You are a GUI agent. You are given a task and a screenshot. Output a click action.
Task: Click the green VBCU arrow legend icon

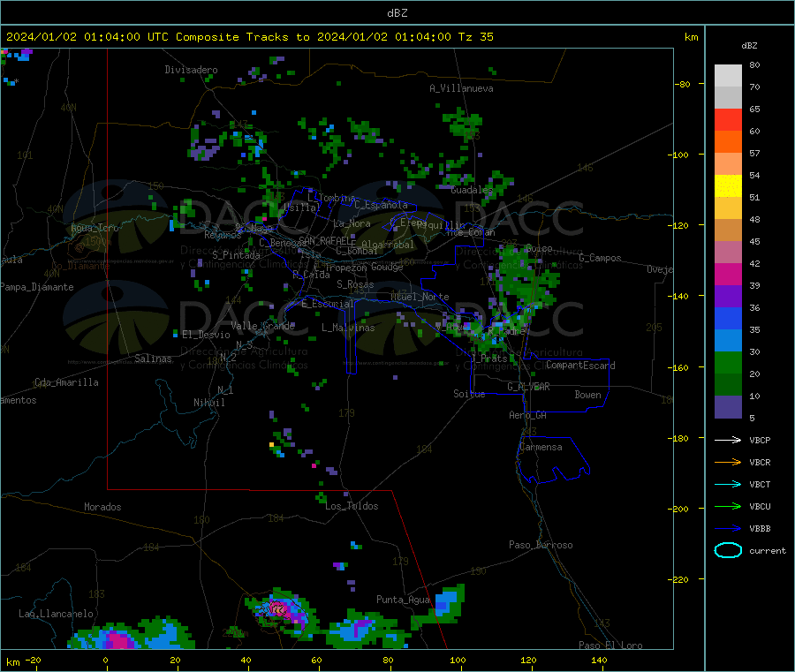pyautogui.click(x=728, y=506)
